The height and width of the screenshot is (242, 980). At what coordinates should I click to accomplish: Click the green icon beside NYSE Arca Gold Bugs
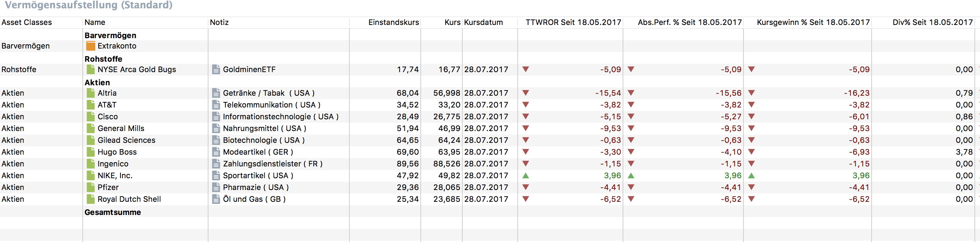pyautogui.click(x=90, y=69)
